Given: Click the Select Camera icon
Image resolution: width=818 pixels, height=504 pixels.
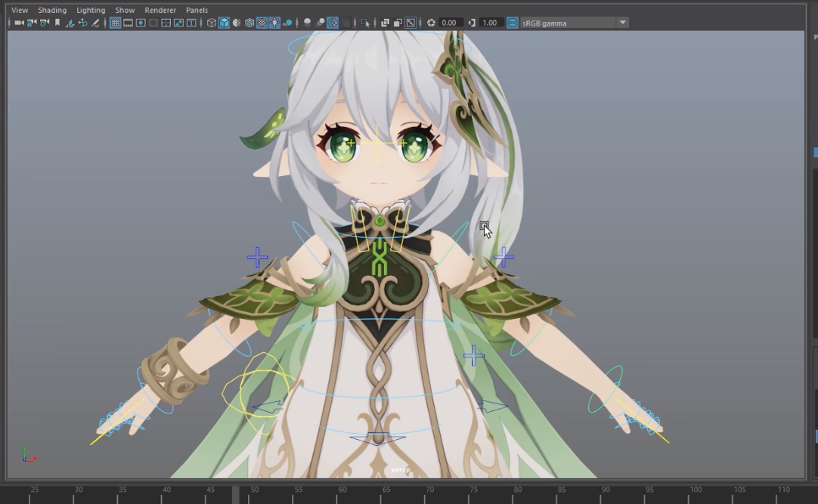Looking at the screenshot, I should coord(19,23).
